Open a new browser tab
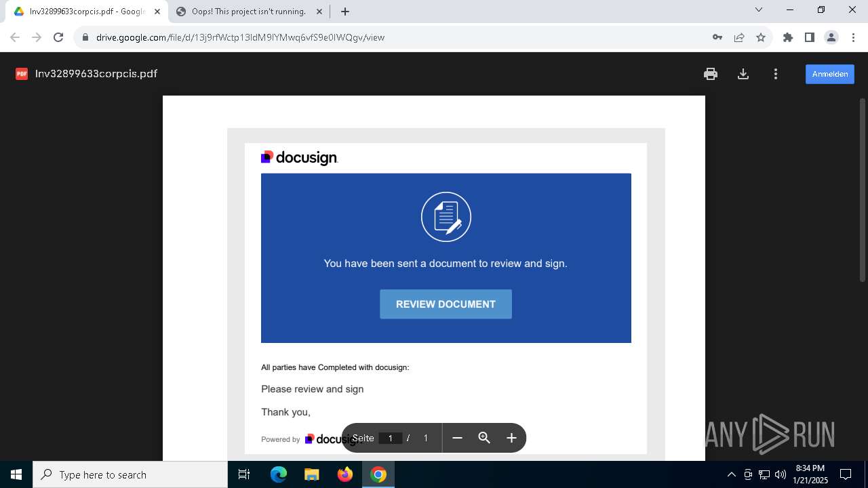This screenshot has width=868, height=488. point(345,12)
